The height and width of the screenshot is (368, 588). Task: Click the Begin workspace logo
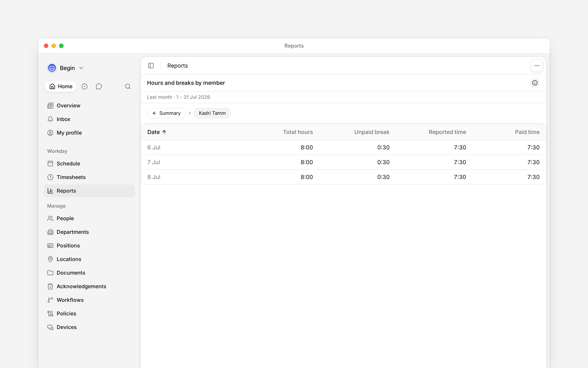point(52,68)
